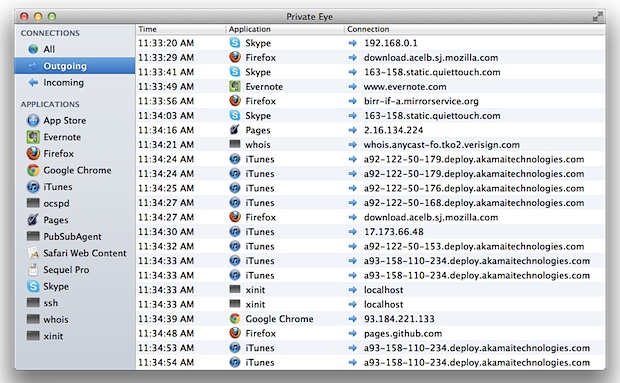Click iTunes name in 11:34:53 AM row
Viewport: 620px width, 383px height.
[x=260, y=348]
